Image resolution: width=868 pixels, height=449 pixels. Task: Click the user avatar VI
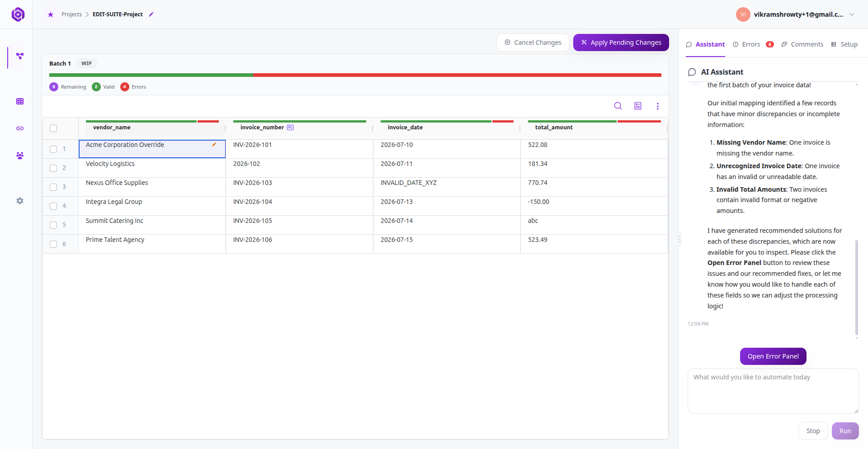click(x=743, y=14)
